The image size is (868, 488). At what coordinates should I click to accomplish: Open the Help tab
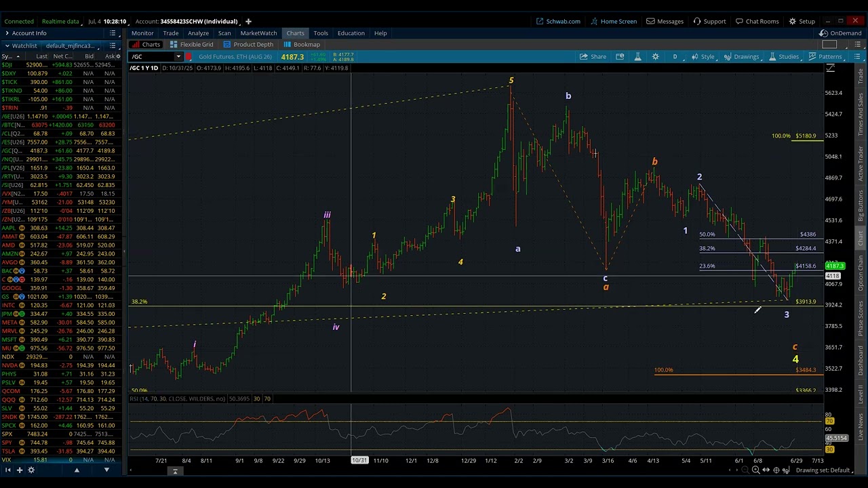(380, 33)
